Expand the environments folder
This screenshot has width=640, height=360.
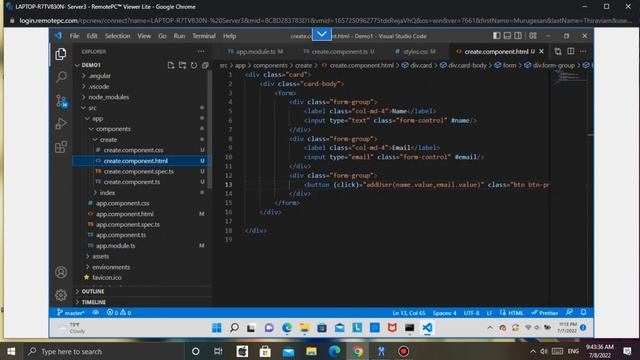tap(111, 267)
